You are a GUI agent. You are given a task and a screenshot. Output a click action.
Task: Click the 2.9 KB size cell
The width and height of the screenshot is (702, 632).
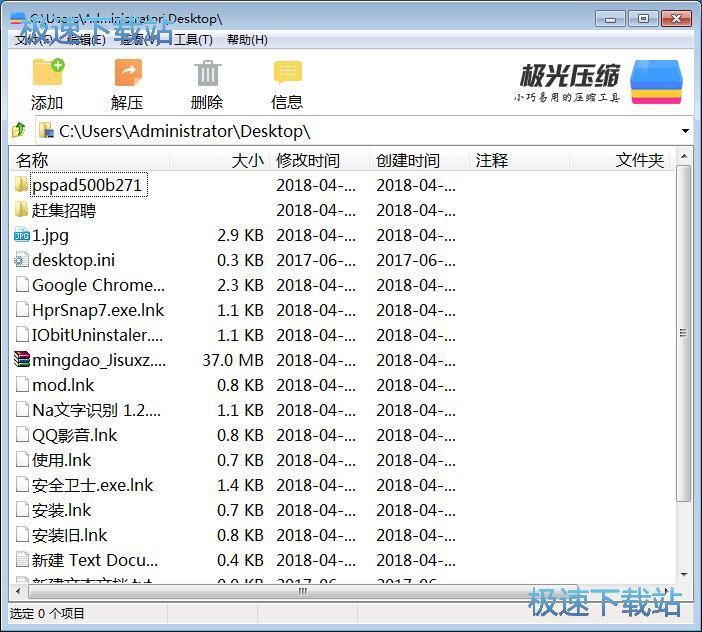pyautogui.click(x=240, y=235)
